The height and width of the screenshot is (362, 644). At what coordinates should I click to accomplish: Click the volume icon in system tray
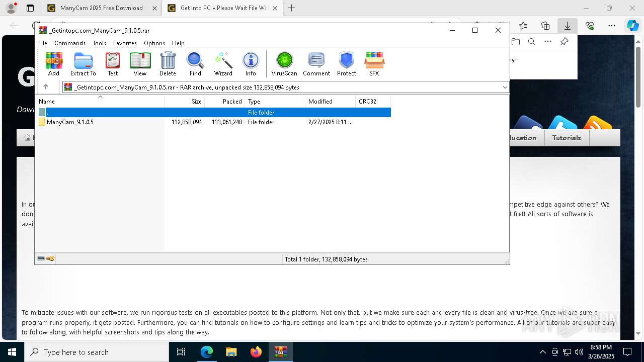[579, 352]
